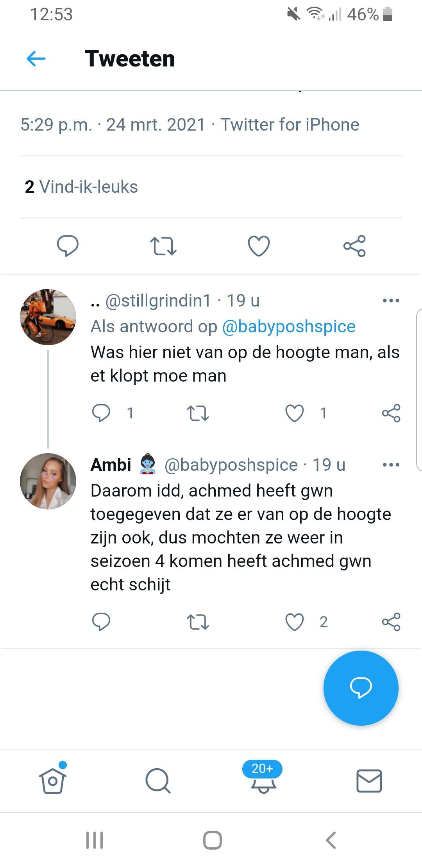
Task: Retweet the main tweet
Action: point(163,246)
